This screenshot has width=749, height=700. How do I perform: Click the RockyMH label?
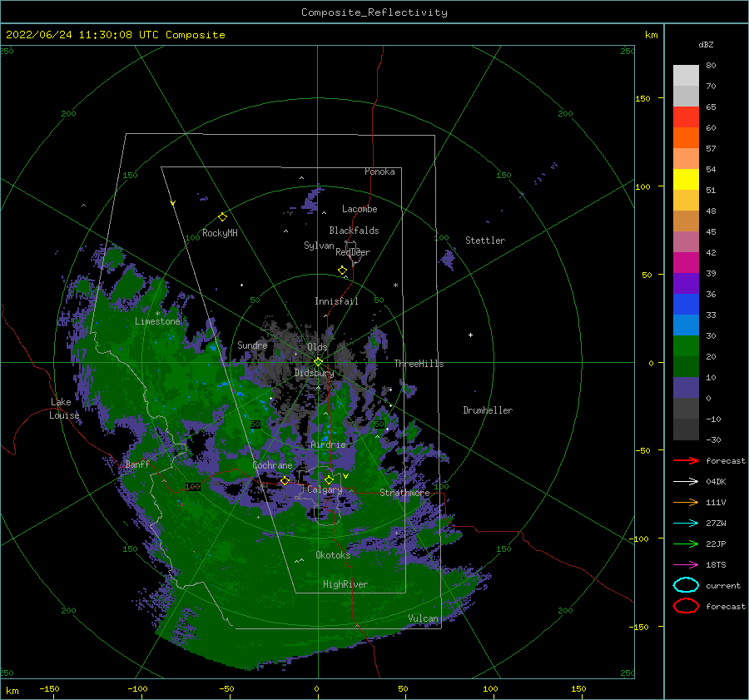point(220,233)
